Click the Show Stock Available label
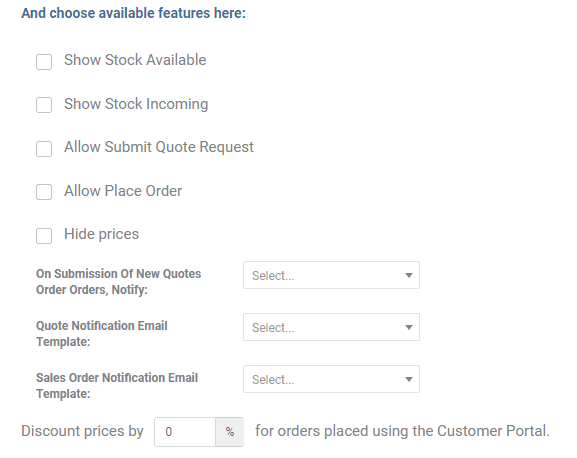The width and height of the screenshot is (577, 458). [x=135, y=60]
